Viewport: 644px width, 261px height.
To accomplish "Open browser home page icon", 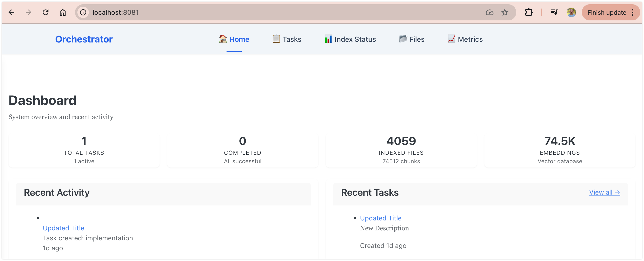I will [x=62, y=12].
